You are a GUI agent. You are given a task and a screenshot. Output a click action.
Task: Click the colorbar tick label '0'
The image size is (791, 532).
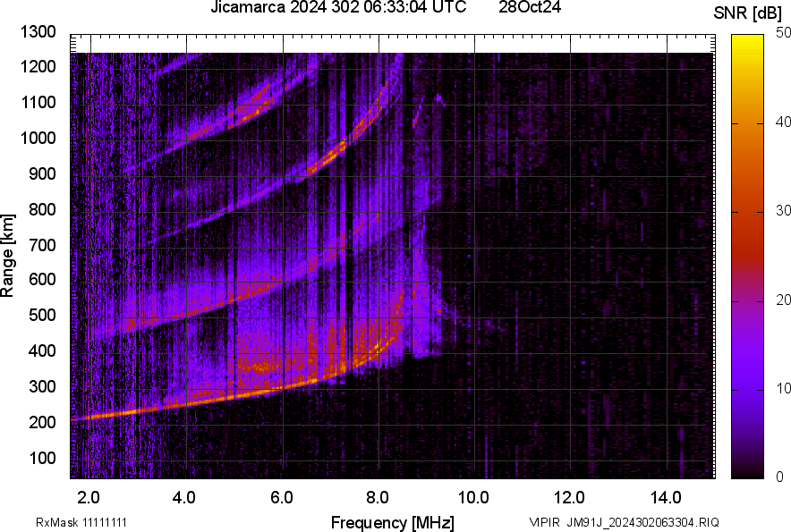[x=780, y=477]
